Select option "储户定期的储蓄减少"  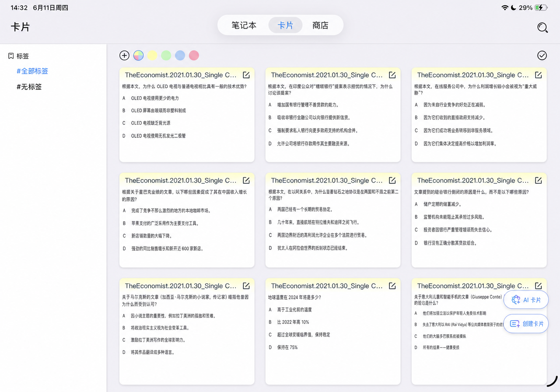click(442, 204)
